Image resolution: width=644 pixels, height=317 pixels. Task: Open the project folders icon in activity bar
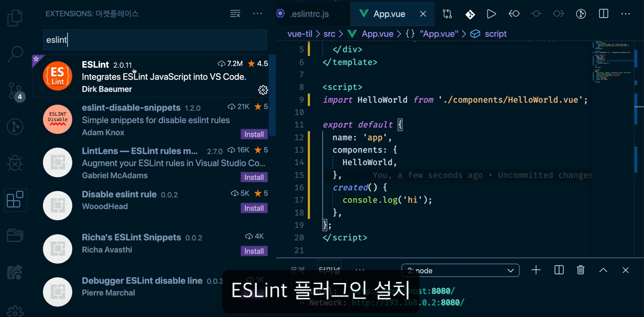point(15,235)
